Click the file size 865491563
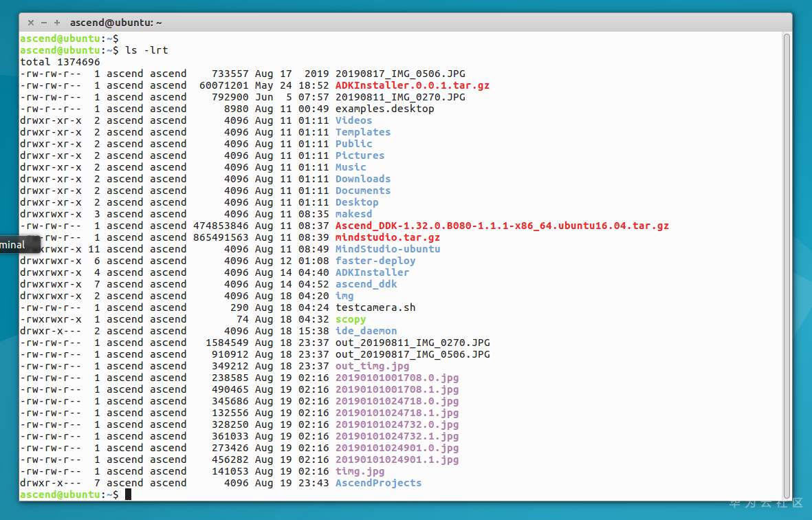The image size is (812, 520). tap(221, 238)
